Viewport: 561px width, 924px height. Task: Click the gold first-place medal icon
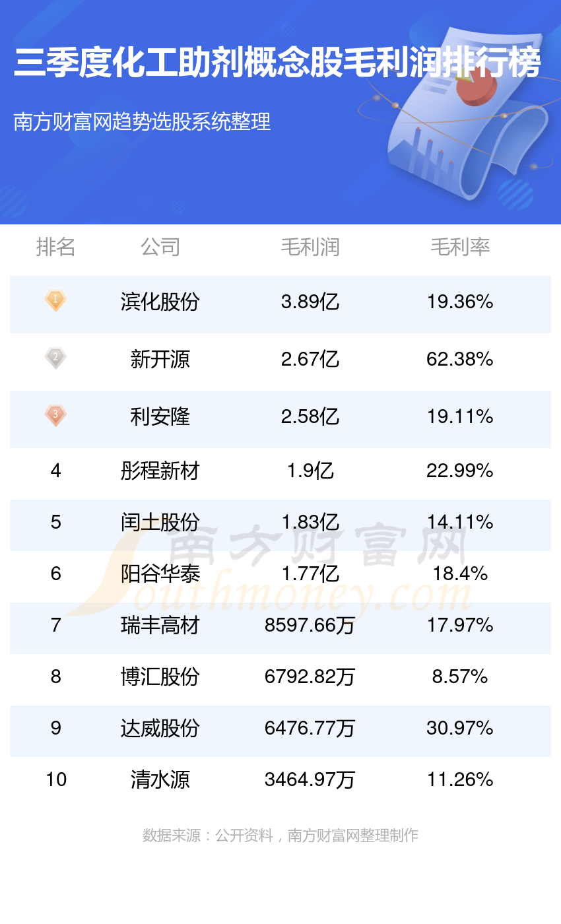click(55, 302)
